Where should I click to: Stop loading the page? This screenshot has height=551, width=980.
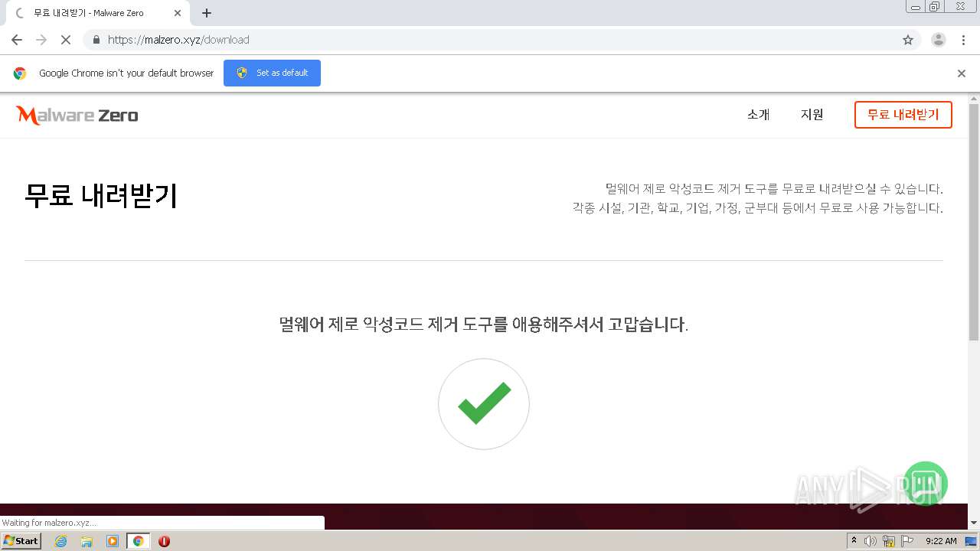pos(66,40)
